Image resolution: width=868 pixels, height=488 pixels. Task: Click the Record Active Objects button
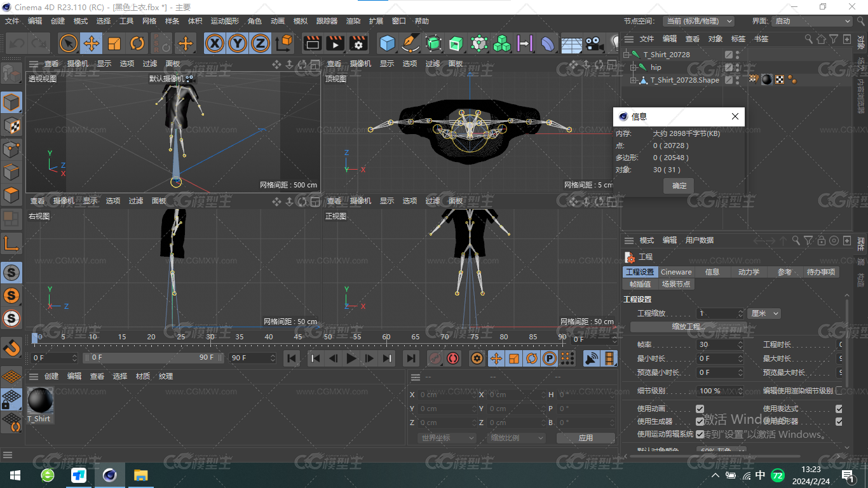point(435,358)
